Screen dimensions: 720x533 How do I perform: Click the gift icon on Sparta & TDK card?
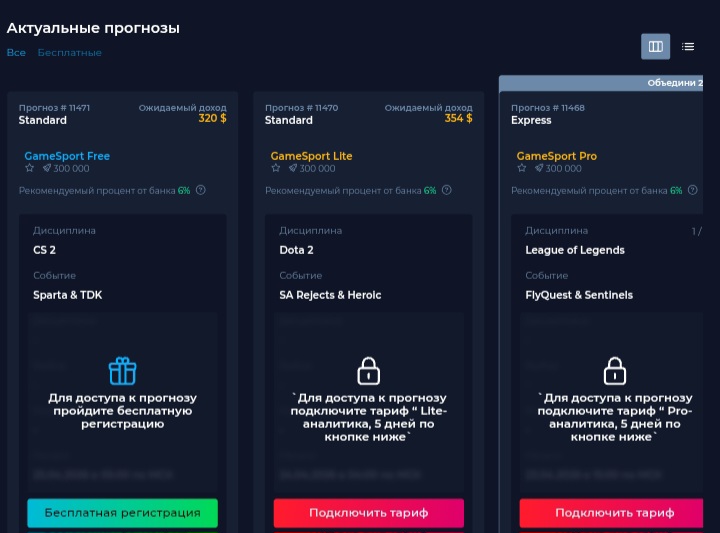tap(122, 371)
